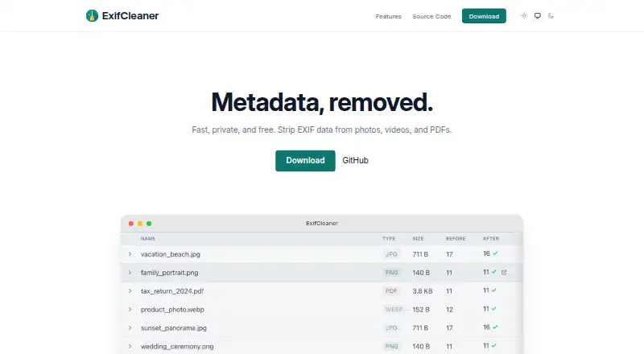Viewport: 644px width, 354px height.
Task: Click 152 B size value
Action: (x=421, y=310)
